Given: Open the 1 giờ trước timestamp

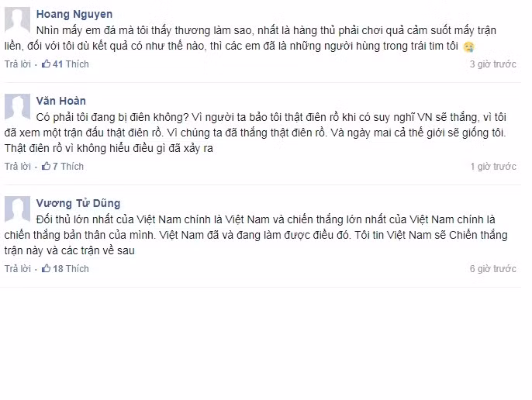Looking at the screenshot, I should pos(493,166).
